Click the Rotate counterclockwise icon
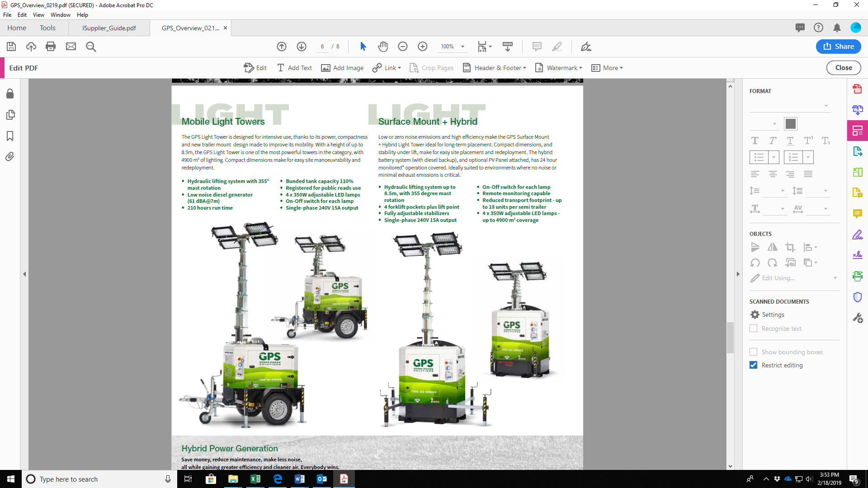This screenshot has height=488, width=868. pyautogui.click(x=755, y=263)
